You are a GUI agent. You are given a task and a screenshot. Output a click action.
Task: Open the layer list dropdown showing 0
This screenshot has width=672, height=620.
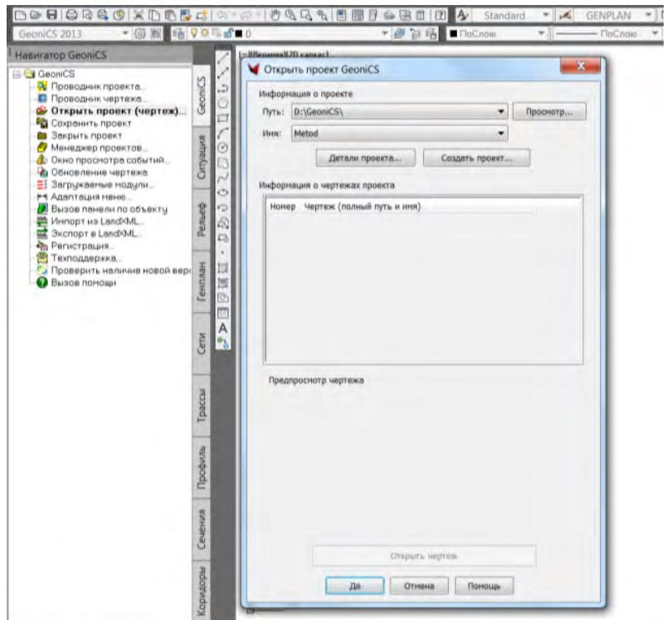point(385,33)
